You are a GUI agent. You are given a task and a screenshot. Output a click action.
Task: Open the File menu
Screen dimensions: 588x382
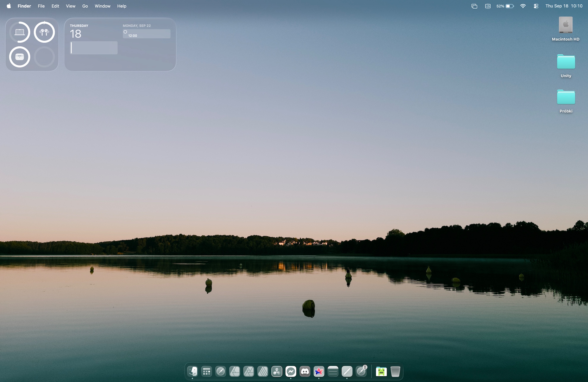click(41, 6)
